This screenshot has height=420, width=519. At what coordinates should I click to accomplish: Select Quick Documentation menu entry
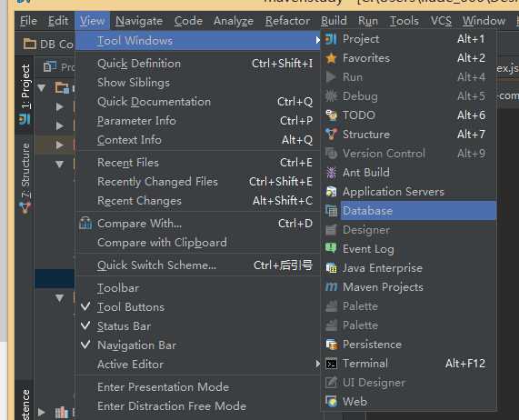point(198,102)
